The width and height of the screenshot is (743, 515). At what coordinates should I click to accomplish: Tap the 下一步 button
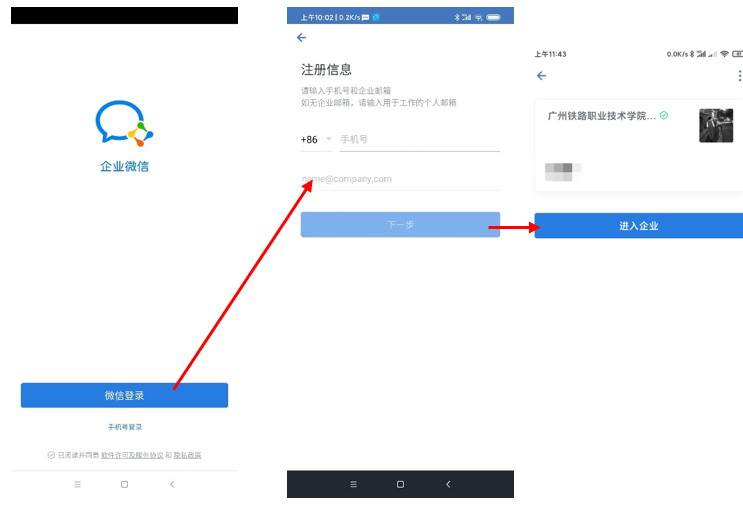(x=400, y=224)
